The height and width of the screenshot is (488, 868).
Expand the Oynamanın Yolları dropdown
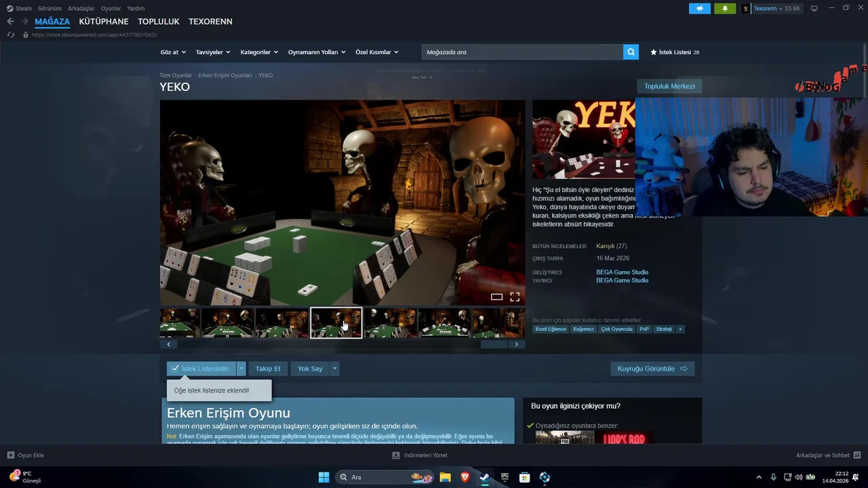tap(317, 52)
